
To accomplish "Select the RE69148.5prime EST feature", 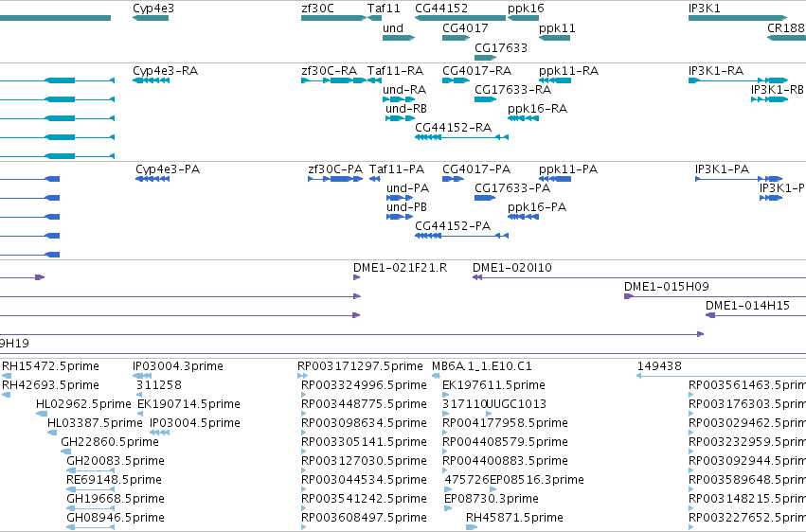I will pos(91,489).
